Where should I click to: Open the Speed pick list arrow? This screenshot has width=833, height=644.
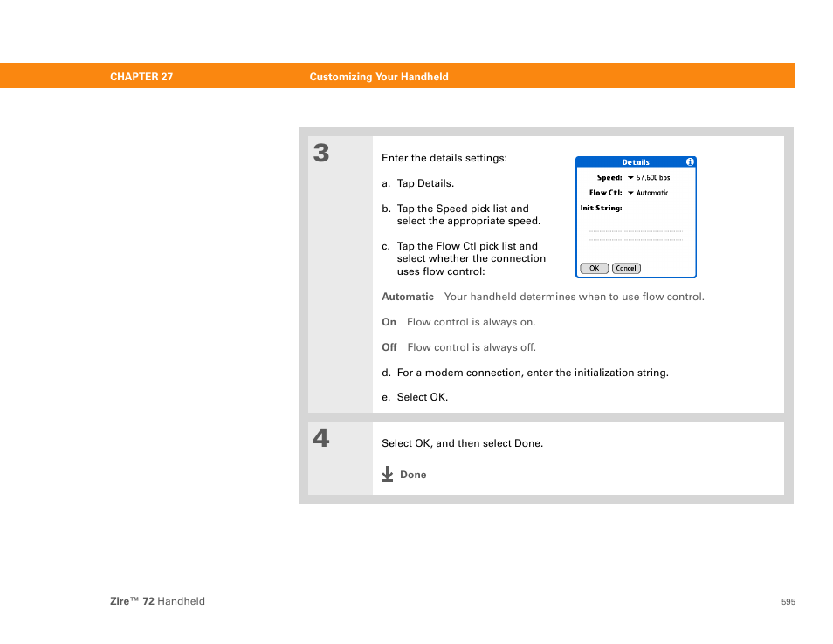click(630, 178)
